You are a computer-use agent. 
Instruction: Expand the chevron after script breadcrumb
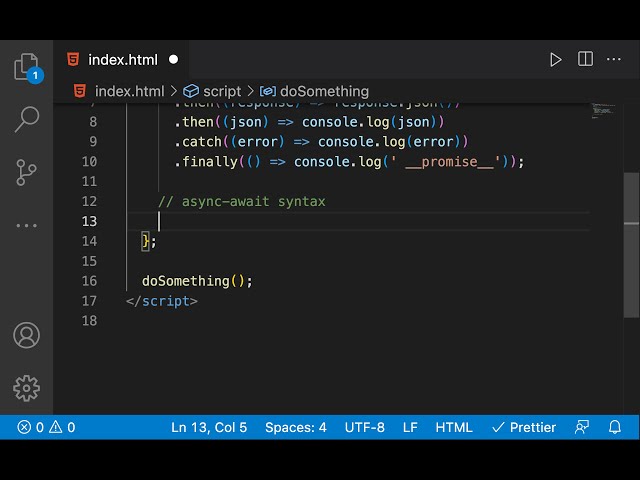tap(251, 91)
